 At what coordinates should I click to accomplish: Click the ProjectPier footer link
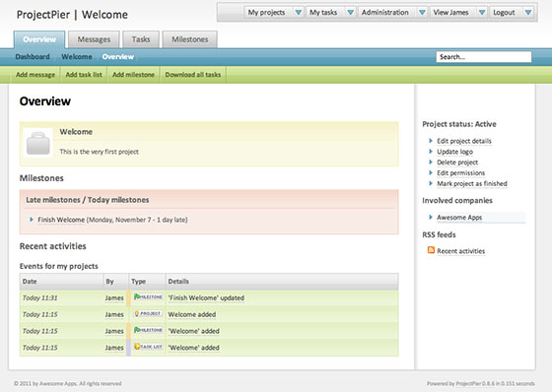468,383
